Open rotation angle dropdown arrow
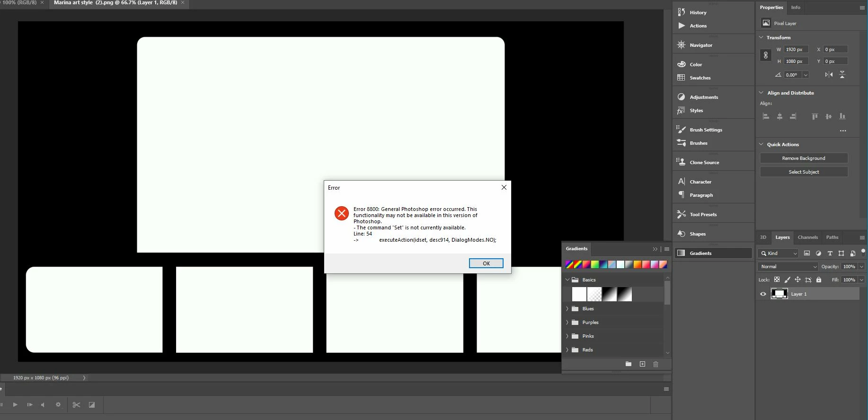The height and width of the screenshot is (420, 868). (806, 75)
